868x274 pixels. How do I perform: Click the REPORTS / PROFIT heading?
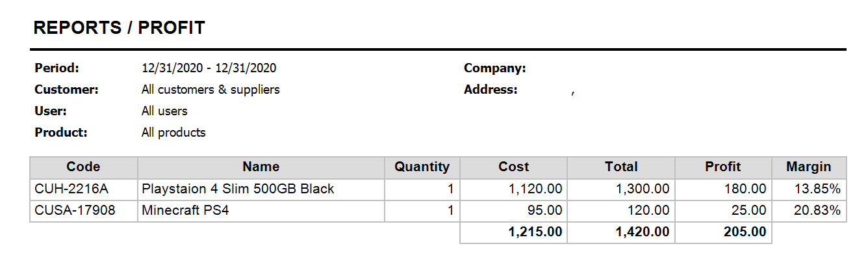(119, 28)
